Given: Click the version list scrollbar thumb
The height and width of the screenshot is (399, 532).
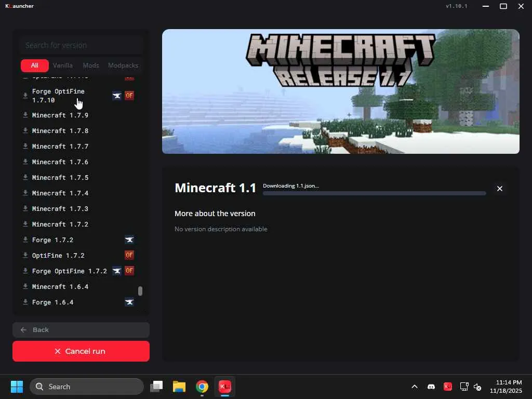Looking at the screenshot, I should 140,291.
